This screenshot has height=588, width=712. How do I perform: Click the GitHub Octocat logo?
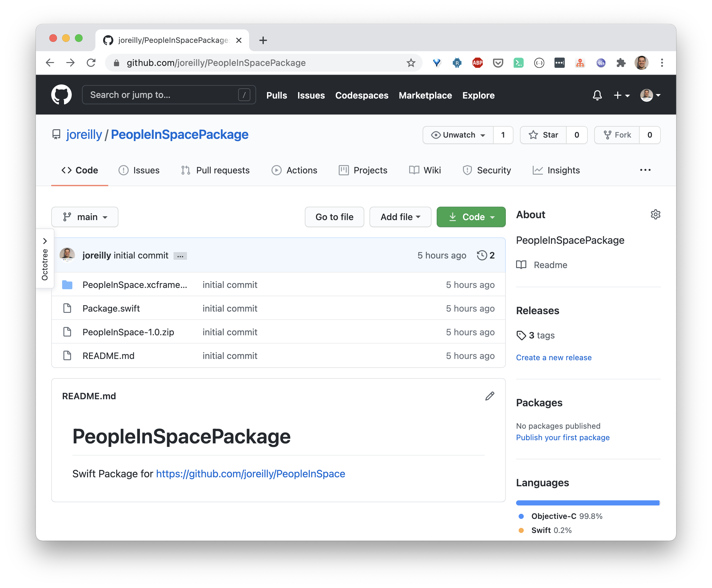[x=61, y=95]
